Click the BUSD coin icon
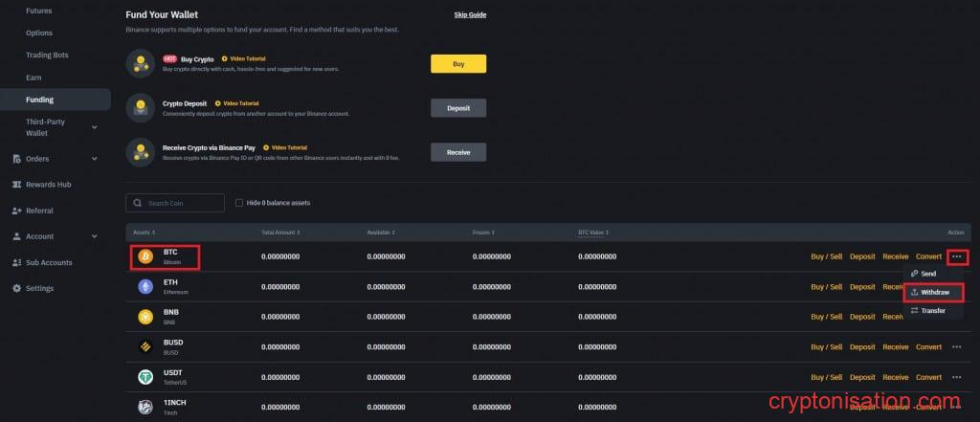Image resolution: width=980 pixels, height=422 pixels. (x=145, y=347)
